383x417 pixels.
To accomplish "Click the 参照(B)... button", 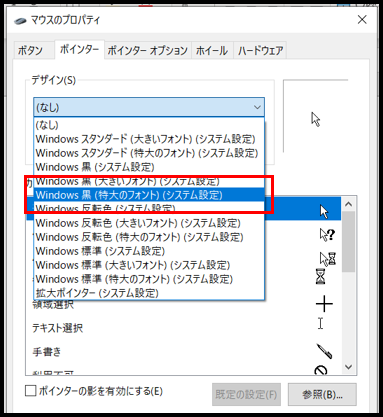I will (x=322, y=395).
